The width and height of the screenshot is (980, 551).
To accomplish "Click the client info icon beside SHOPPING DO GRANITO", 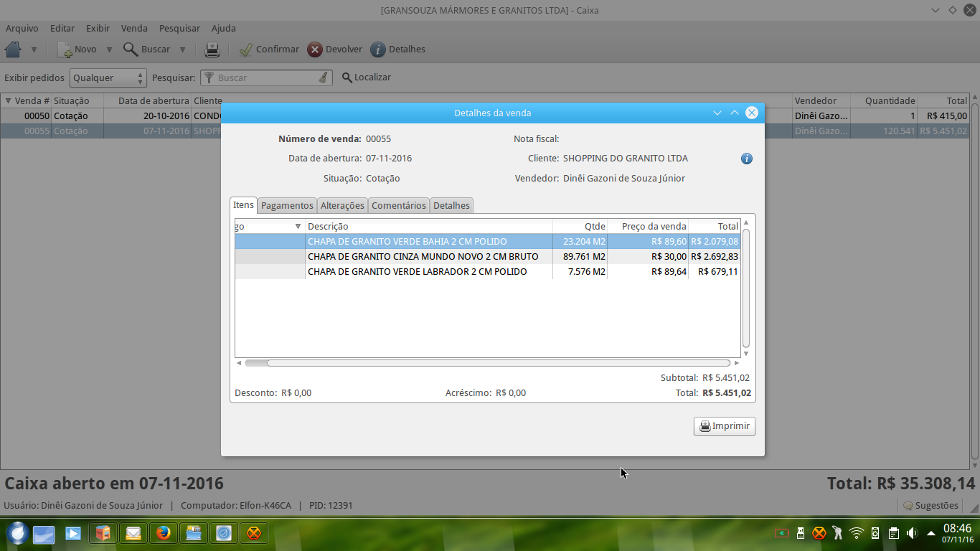I will click(x=747, y=159).
